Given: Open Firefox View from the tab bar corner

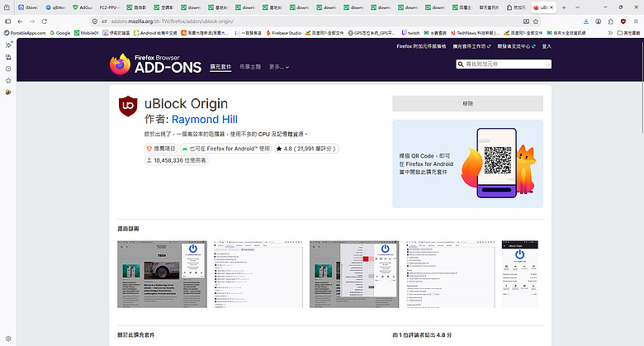Looking at the screenshot, I should 7,7.
